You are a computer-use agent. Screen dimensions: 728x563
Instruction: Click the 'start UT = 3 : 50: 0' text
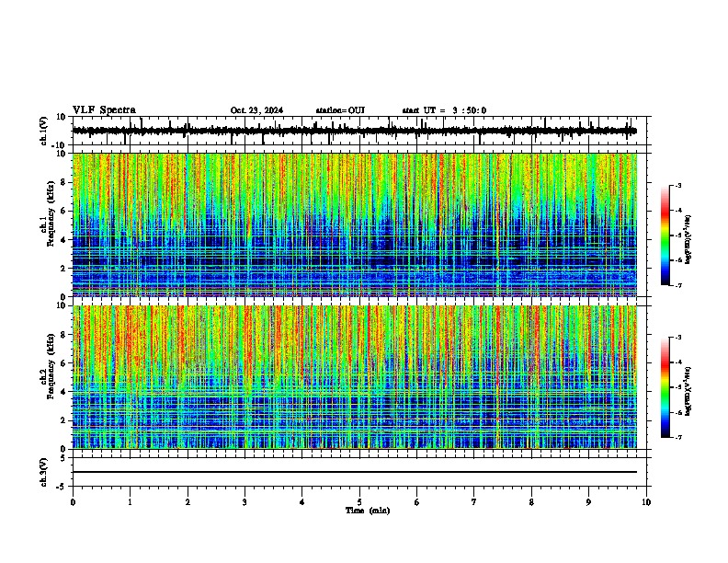[x=444, y=110]
